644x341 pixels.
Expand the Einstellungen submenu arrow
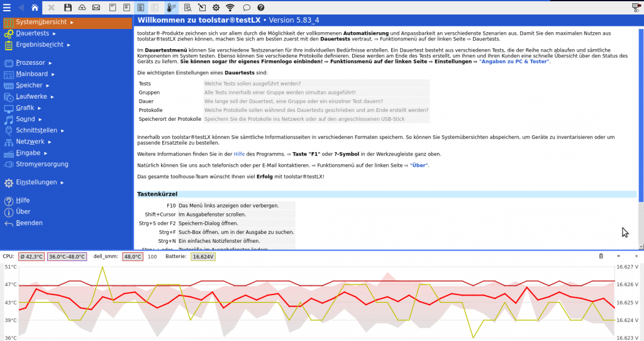coord(62,182)
